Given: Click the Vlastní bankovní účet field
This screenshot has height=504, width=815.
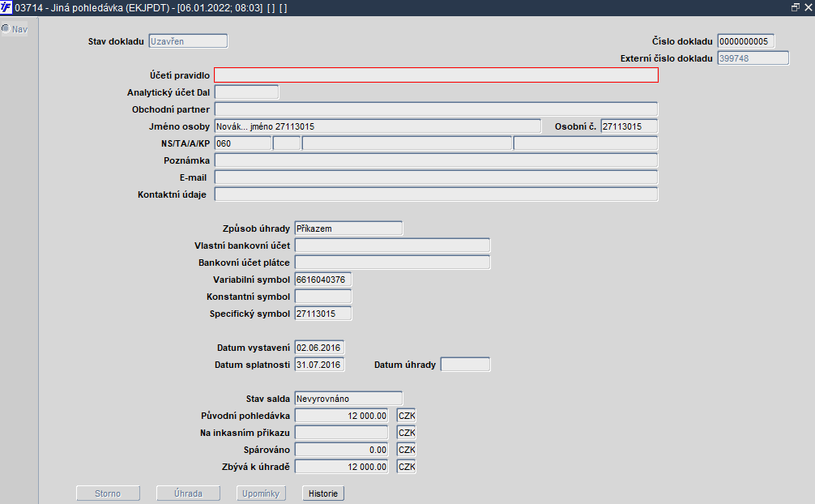Looking at the screenshot, I should point(392,246).
